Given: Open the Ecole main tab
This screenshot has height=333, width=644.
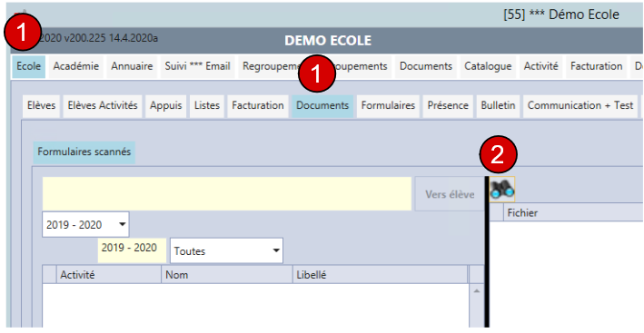Looking at the screenshot, I should pos(29,66).
